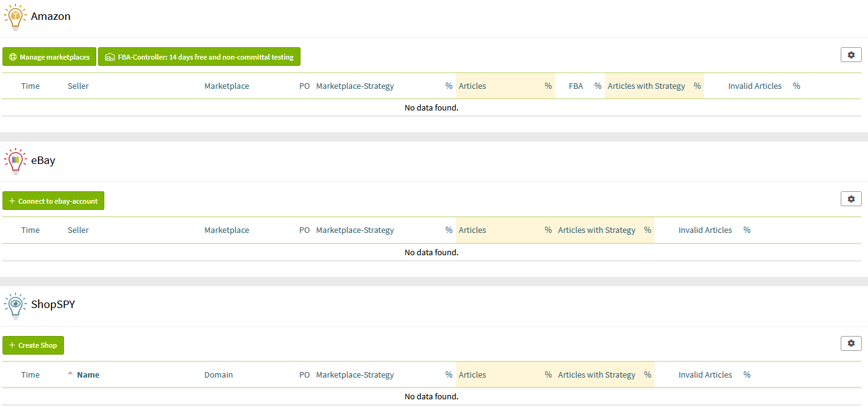The height and width of the screenshot is (413, 868).
Task: Click ShopSPY Articles with Strategy header
Action: [597, 374]
